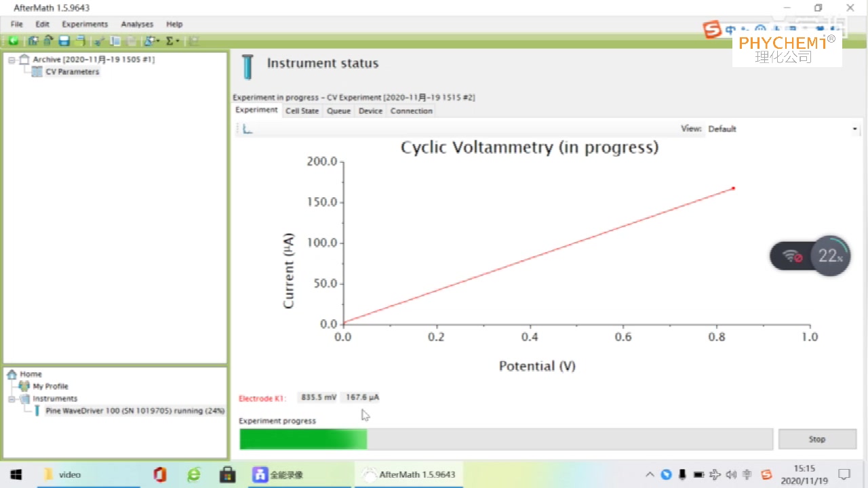Screen dimensions: 868x488
Task: Click the green experiment progress bar
Action: pos(303,439)
